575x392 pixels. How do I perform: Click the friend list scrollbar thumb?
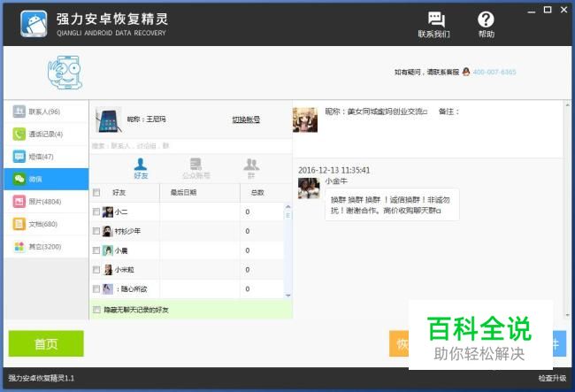tap(287, 215)
